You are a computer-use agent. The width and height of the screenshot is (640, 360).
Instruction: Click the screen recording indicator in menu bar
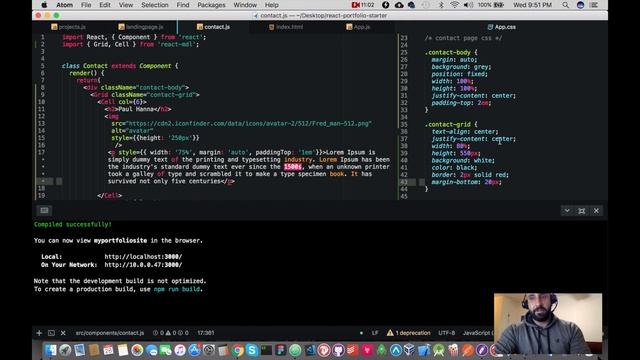tap(363, 5)
